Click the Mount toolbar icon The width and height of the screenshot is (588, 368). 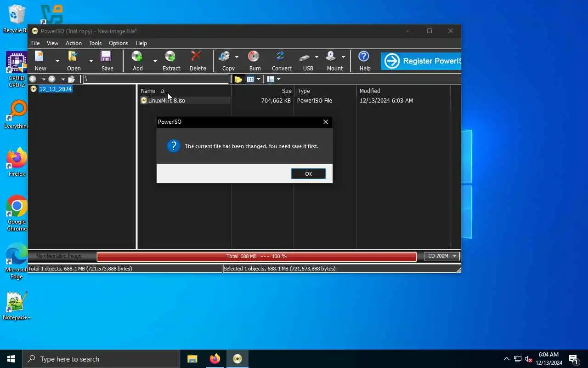tap(331, 57)
